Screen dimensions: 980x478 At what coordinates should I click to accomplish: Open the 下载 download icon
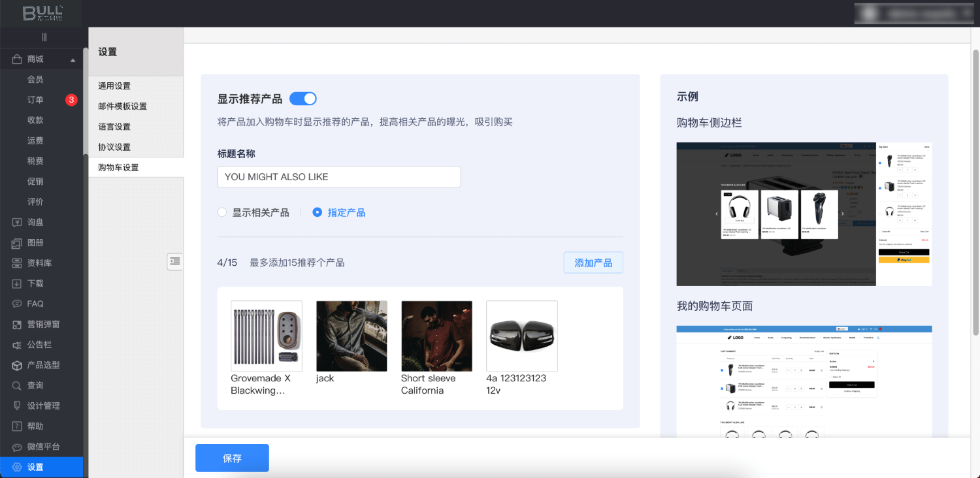[x=17, y=283]
